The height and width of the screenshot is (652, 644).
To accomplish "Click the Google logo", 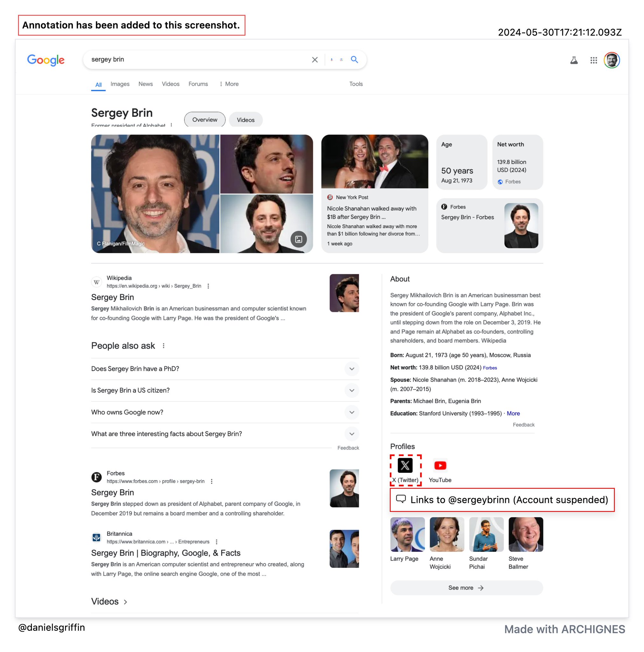I will coord(46,60).
